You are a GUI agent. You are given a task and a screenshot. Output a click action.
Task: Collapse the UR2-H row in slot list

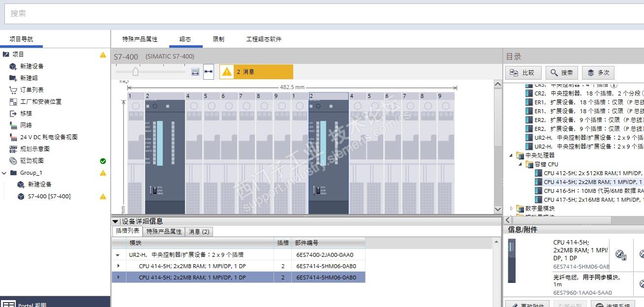click(118, 255)
